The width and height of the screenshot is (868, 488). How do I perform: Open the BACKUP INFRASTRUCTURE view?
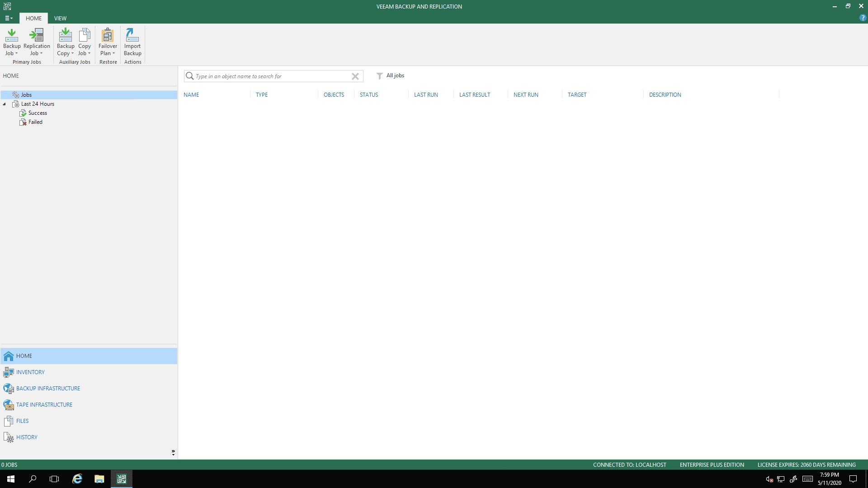[x=89, y=389]
